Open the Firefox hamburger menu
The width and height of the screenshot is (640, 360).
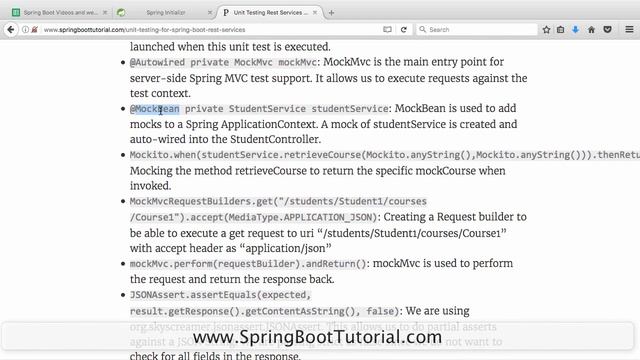coord(629,29)
